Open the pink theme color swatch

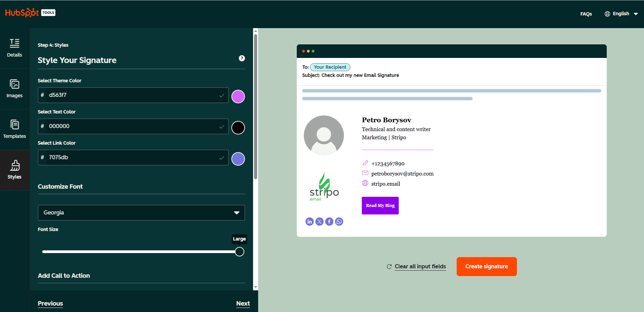tap(238, 97)
